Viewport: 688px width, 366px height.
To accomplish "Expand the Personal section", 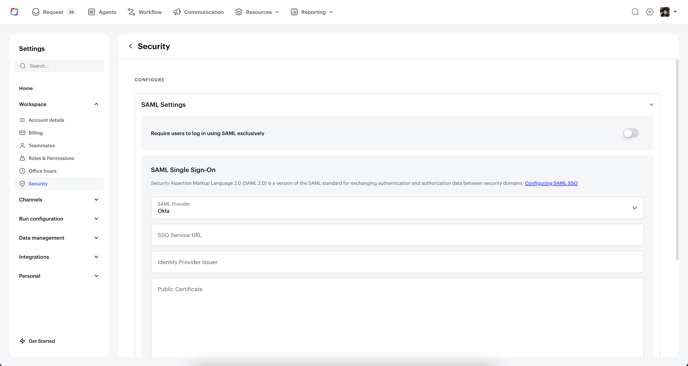I will pyautogui.click(x=96, y=276).
